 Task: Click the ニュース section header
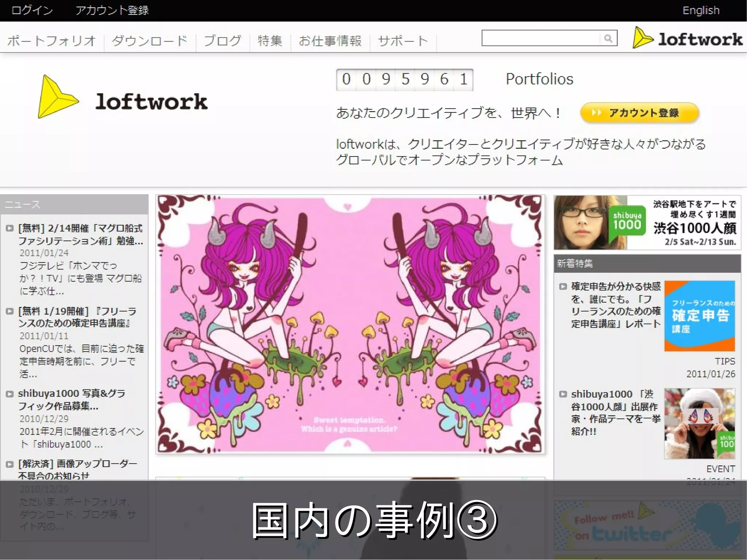74,204
